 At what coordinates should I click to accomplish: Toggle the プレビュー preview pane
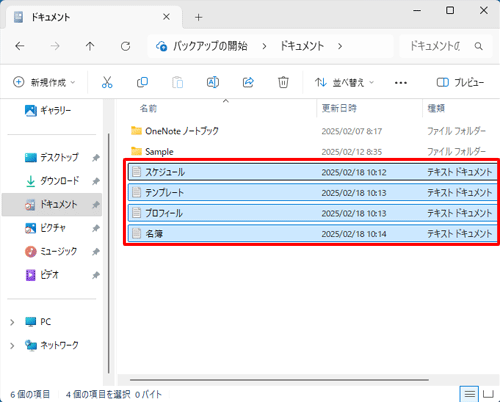(460, 82)
